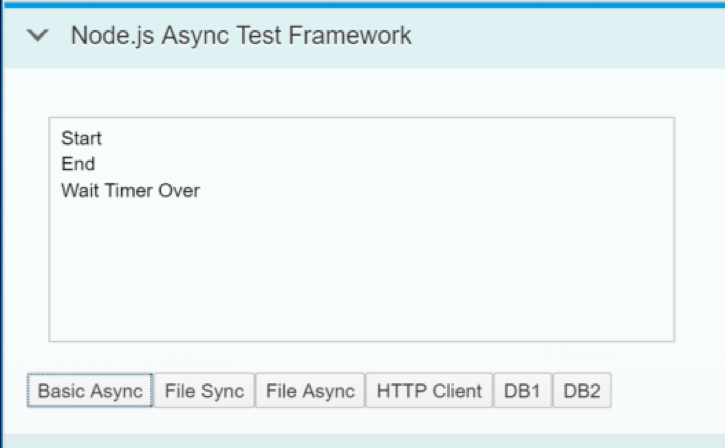Place cursor on the Start output line
Image resolution: width=725 pixels, height=448 pixels.
point(81,138)
